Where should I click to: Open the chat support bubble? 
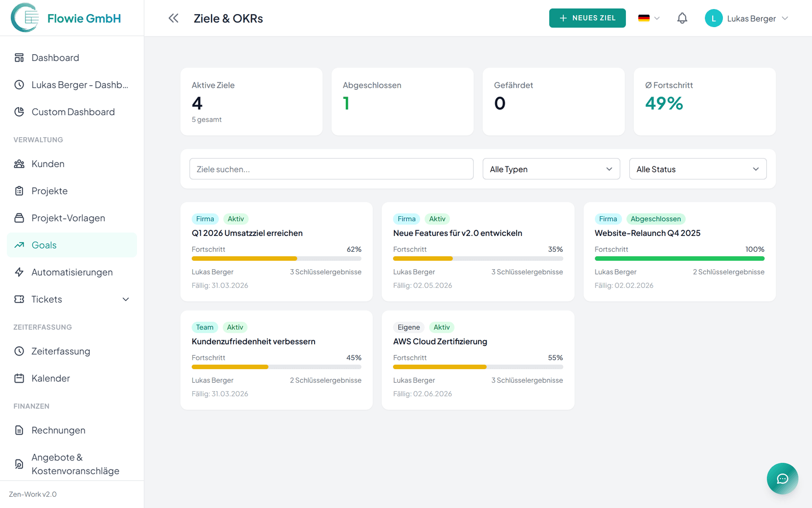point(782,479)
